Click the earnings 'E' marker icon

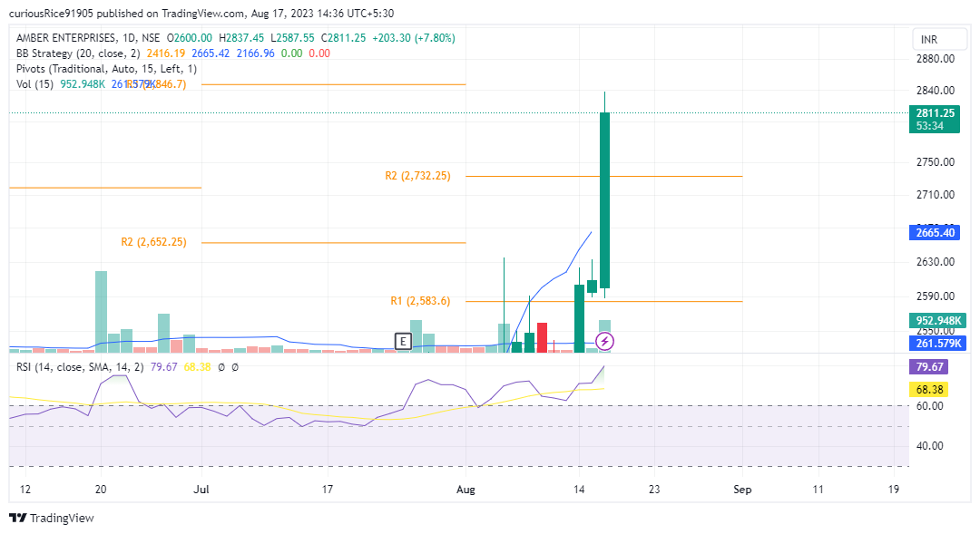coord(403,342)
